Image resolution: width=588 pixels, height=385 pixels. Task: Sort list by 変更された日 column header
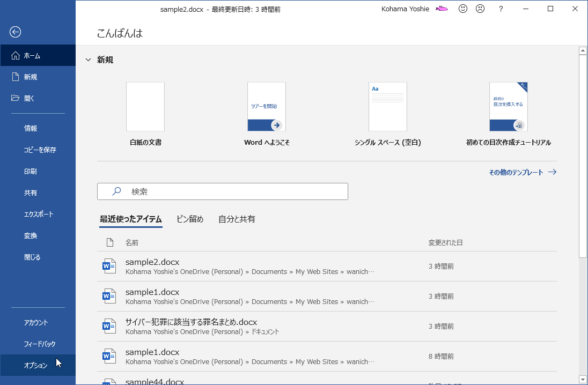tap(445, 243)
